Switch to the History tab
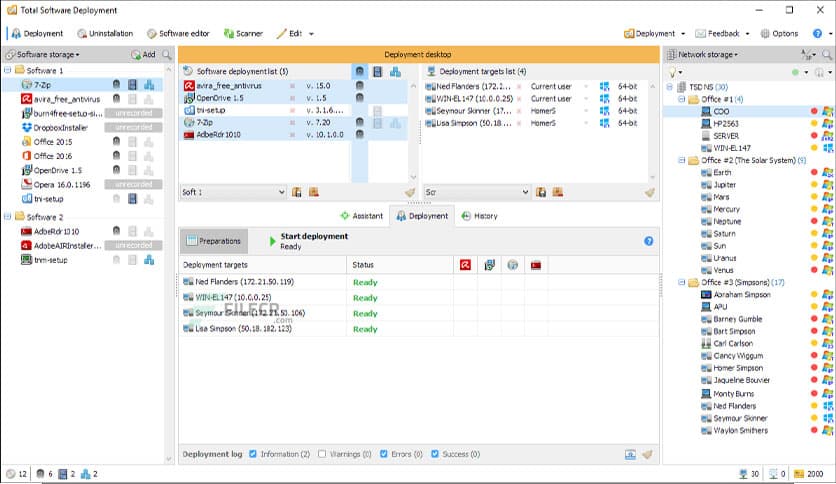This screenshot has width=836, height=484. tap(479, 216)
